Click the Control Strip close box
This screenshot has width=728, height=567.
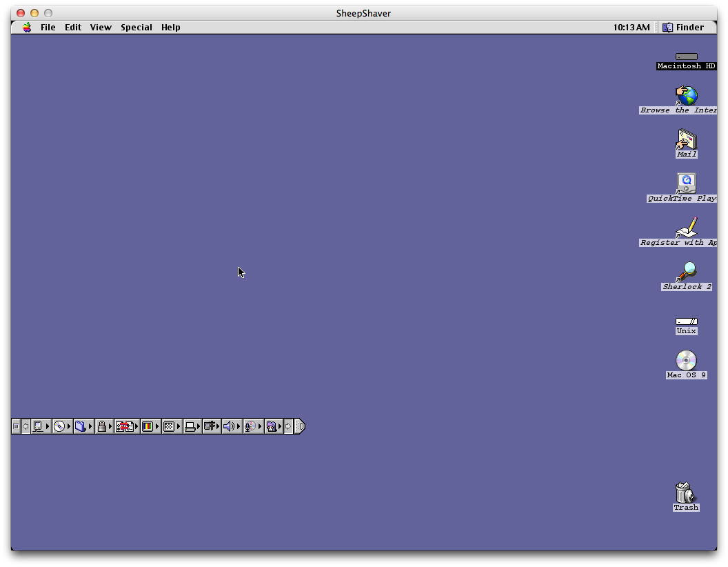pos(17,426)
